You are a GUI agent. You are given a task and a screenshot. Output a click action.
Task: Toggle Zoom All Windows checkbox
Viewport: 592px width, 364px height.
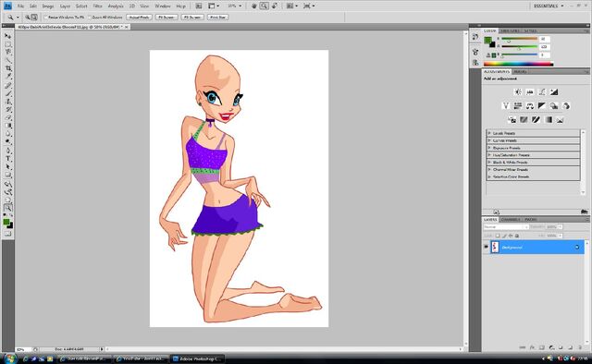click(90, 18)
